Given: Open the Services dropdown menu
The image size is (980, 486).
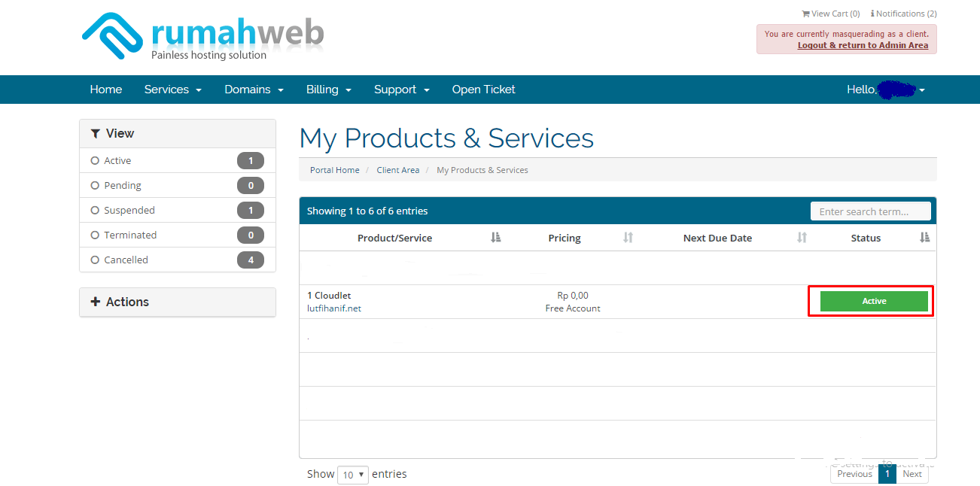Looking at the screenshot, I should pos(173,90).
